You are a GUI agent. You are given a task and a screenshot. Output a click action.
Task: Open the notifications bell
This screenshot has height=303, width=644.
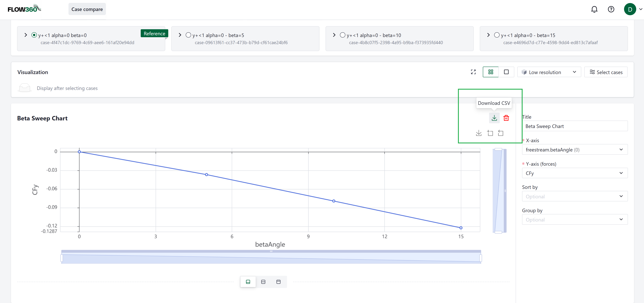[x=594, y=9]
